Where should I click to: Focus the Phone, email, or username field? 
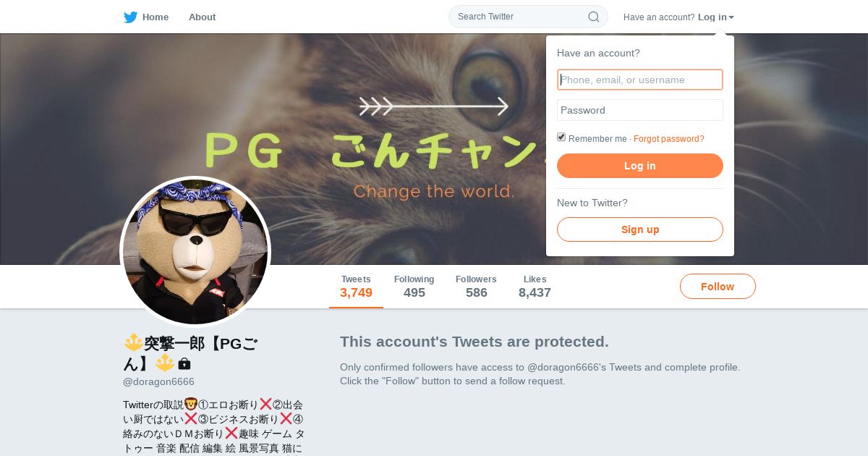point(640,80)
